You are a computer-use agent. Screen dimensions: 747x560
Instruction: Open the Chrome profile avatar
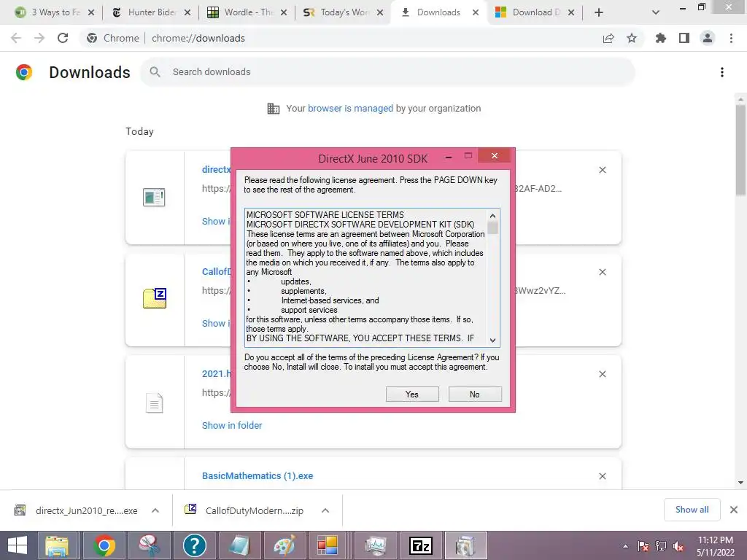[708, 38]
